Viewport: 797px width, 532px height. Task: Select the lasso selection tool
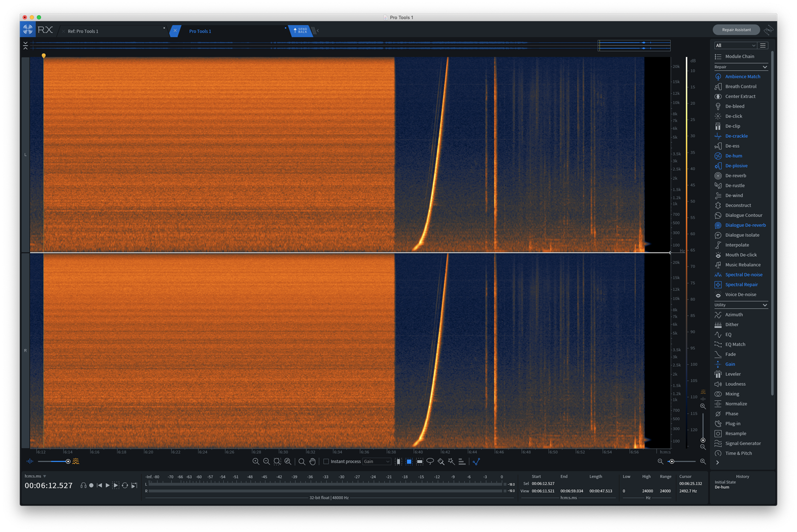pos(430,461)
